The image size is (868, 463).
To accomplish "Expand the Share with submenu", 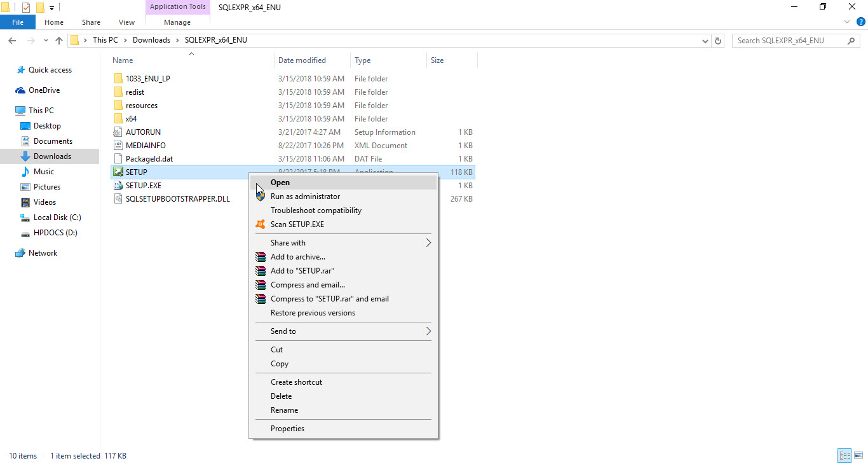I will 288,242.
